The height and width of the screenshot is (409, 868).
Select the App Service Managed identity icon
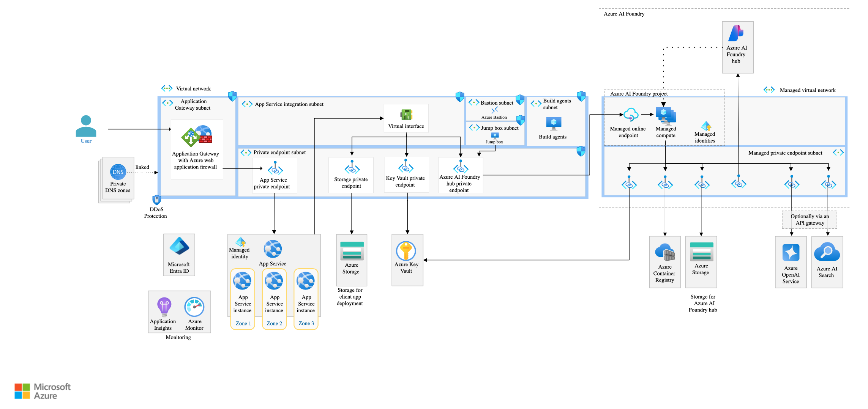point(240,242)
